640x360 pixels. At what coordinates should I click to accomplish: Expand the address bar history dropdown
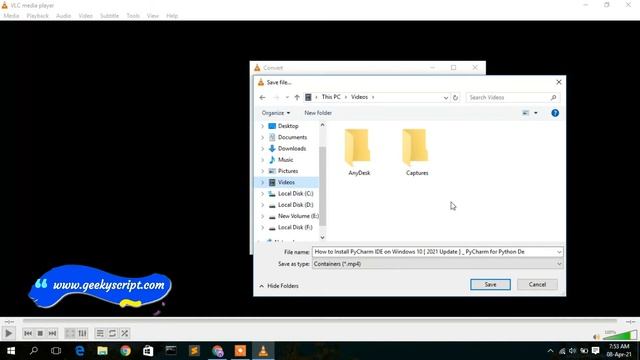coord(446,98)
